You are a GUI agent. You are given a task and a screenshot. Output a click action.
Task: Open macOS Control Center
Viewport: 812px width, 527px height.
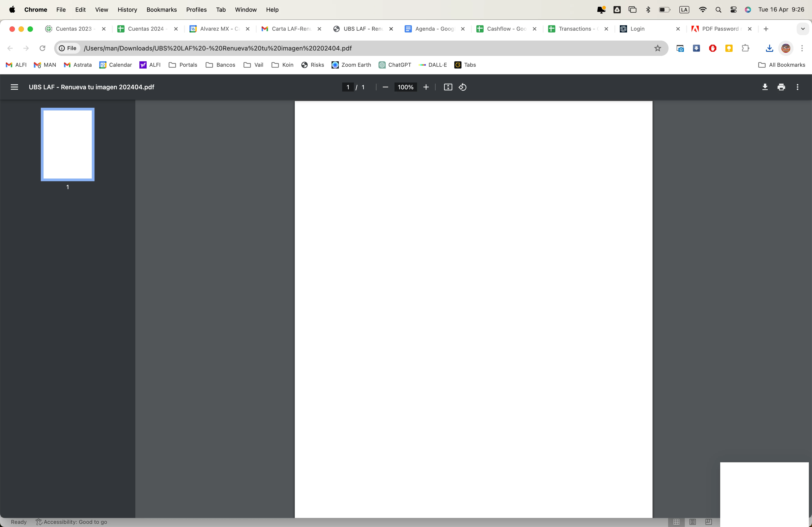pyautogui.click(x=733, y=9)
